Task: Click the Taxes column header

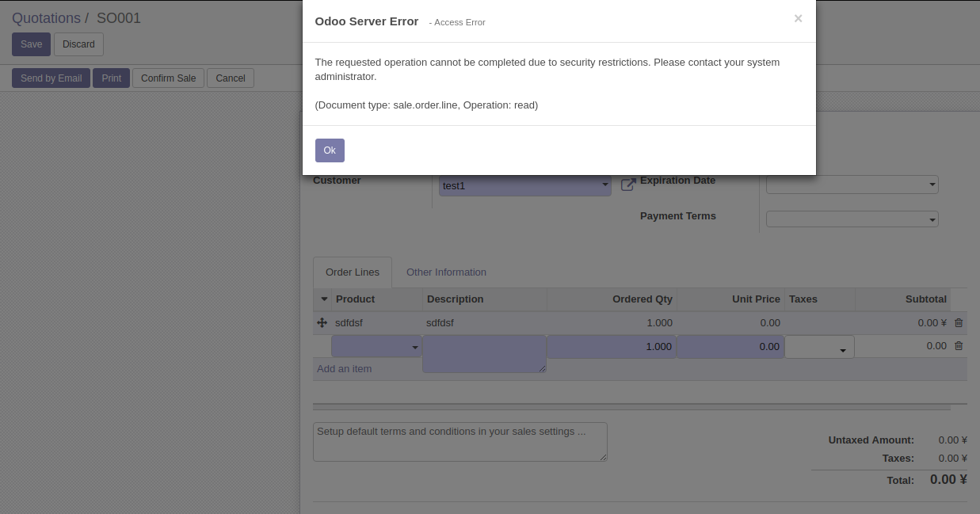Action: pyautogui.click(x=819, y=299)
